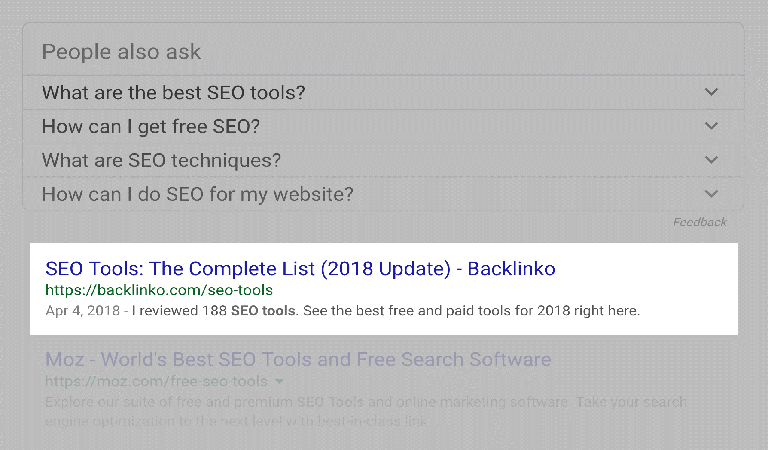Click the 'Explore our suite' Moz snippet line
Viewport: 768px width, 450px height.
click(365, 403)
